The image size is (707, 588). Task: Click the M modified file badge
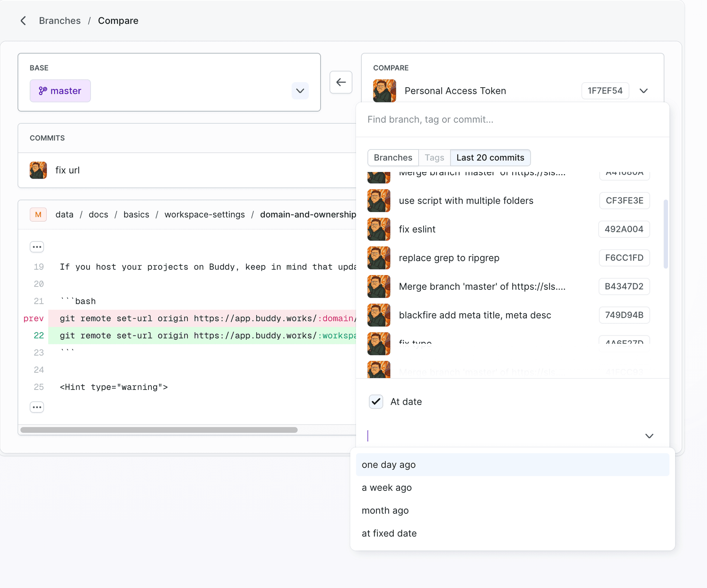click(38, 215)
